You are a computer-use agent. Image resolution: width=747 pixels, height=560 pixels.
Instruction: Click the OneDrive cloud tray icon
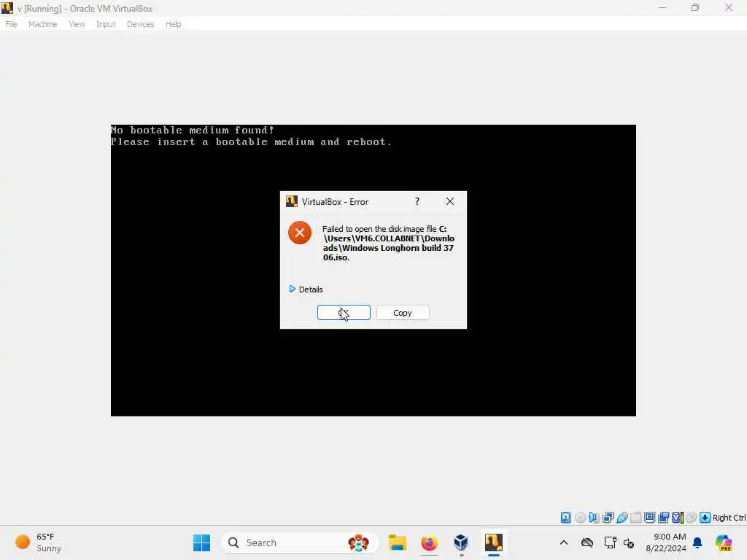[587, 542]
